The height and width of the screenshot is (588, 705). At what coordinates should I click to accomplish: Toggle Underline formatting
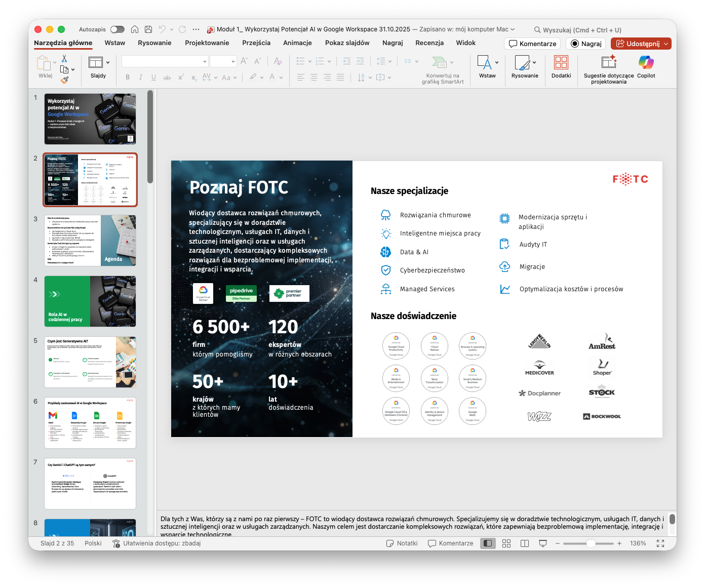153,77
